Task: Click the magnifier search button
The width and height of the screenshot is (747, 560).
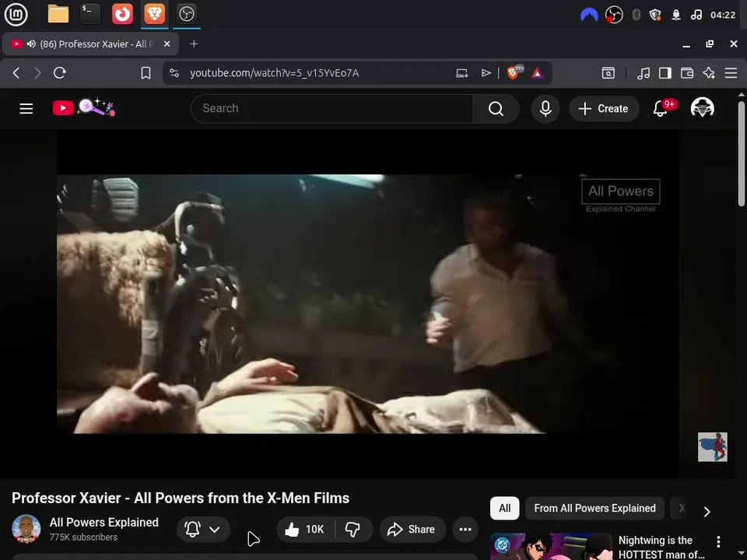Action: click(x=496, y=109)
